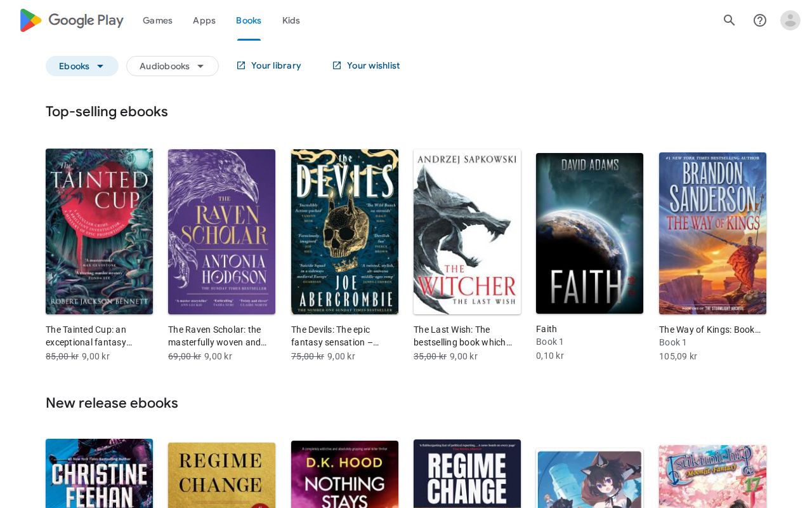Click the Top-selling ebooks heading
Screen dimensions: 812x508
point(107,112)
